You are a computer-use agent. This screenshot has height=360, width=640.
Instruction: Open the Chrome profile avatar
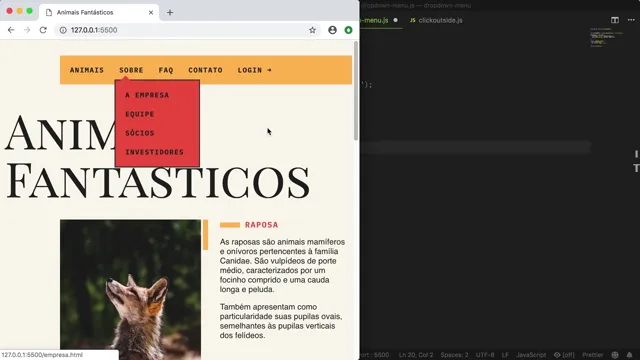pos(332,30)
